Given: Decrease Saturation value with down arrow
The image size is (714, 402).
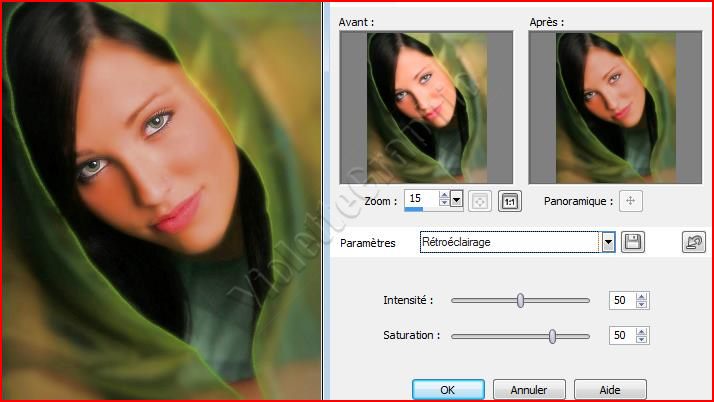Looking at the screenshot, I should tap(642, 340).
